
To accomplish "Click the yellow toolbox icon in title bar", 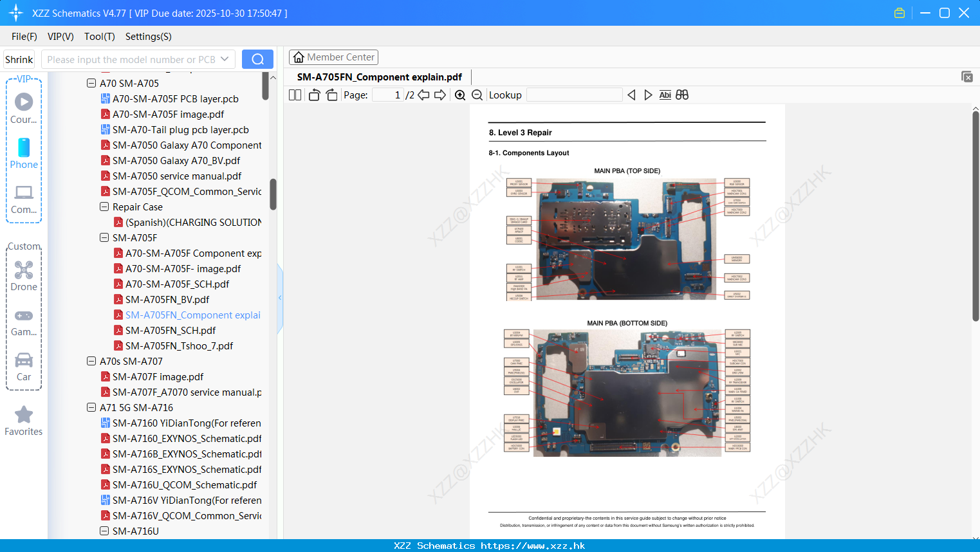I will point(900,13).
